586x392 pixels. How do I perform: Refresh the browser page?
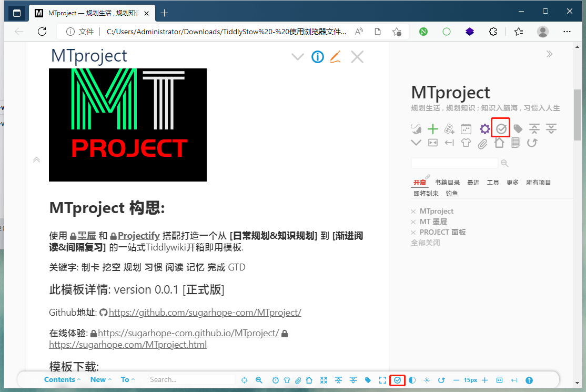click(42, 32)
